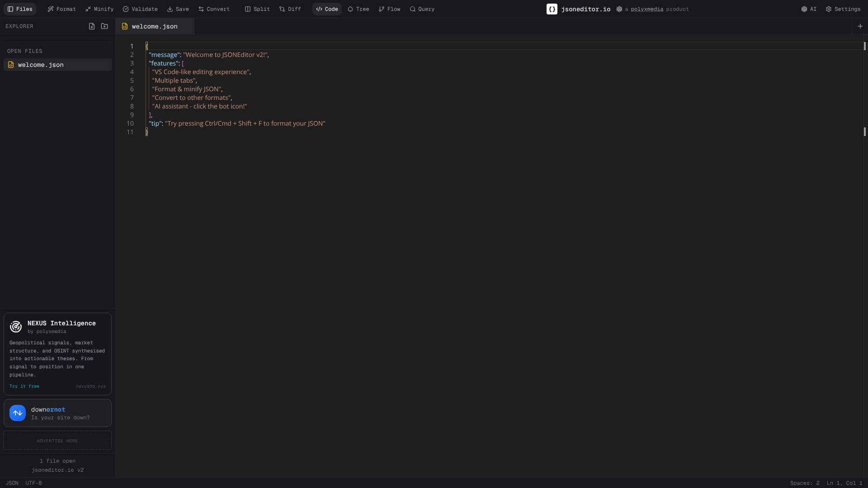This screenshot has height=488, width=868.
Task: Minify the JSON content
Action: (x=99, y=9)
